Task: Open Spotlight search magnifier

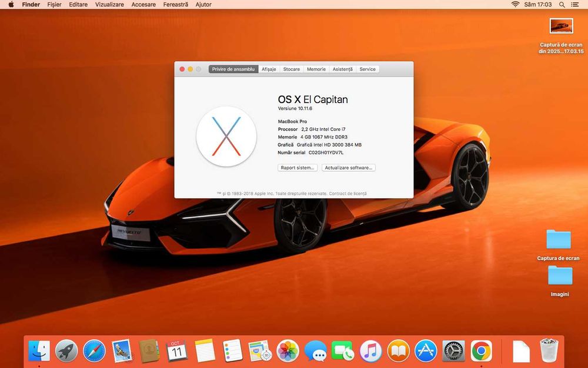Action: [562, 5]
